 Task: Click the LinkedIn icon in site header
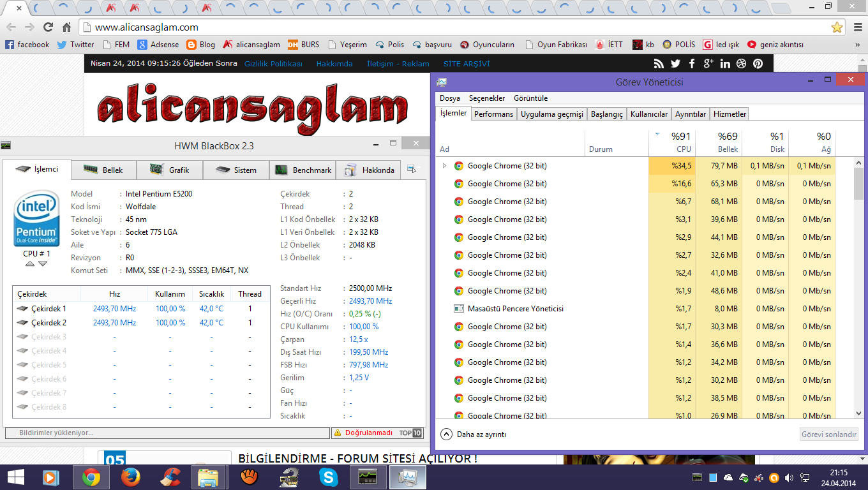pyautogui.click(x=725, y=64)
